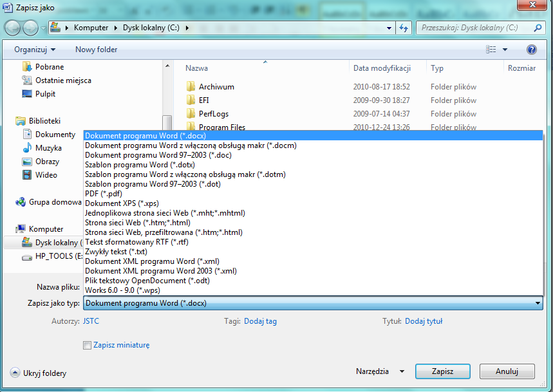Expand view options dropdown arrow
The height and width of the screenshot is (392, 553).
click(505, 50)
